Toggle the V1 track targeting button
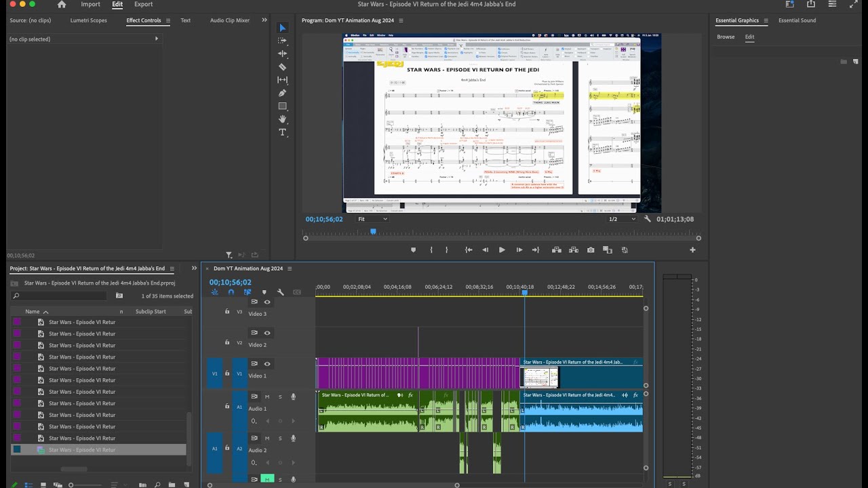 [239, 373]
